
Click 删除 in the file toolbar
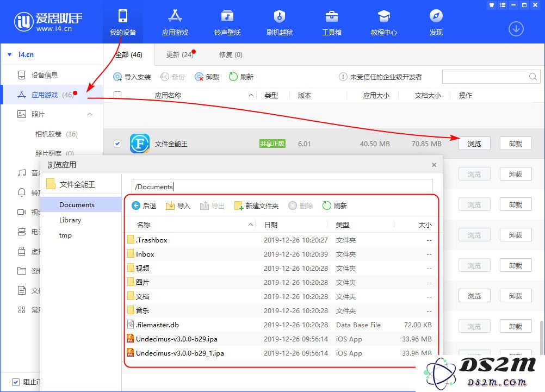tap(301, 206)
